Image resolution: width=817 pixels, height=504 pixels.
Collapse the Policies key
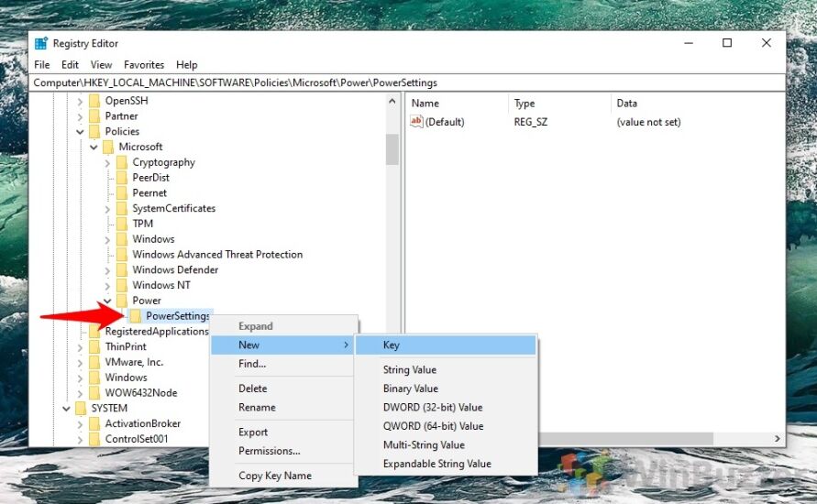(x=80, y=132)
